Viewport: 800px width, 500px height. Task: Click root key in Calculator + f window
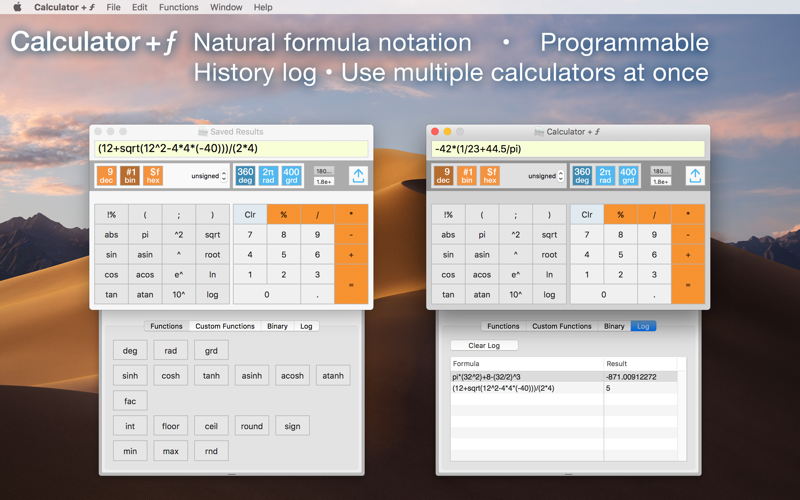click(x=549, y=255)
